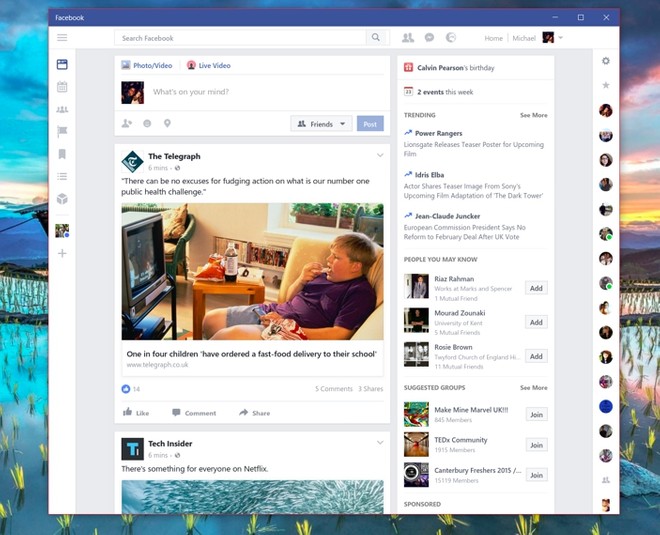The width and height of the screenshot is (660, 535).
Task: Open messages icon in top bar
Action: point(429,38)
